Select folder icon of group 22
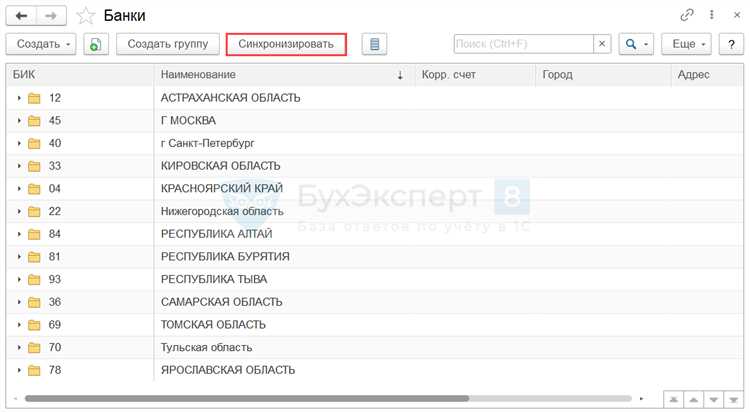This screenshot has height=413, width=750. click(34, 212)
